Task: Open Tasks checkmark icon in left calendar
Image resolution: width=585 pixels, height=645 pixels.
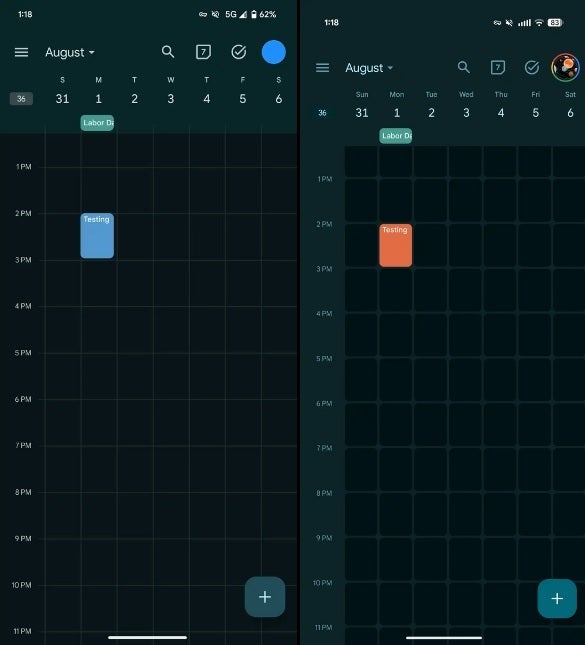Action: (x=239, y=52)
